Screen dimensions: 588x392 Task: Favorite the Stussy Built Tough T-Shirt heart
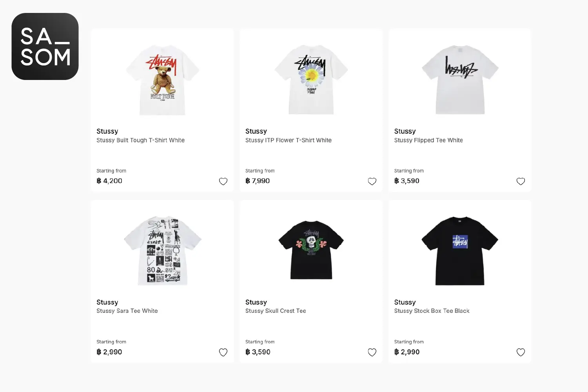(223, 181)
